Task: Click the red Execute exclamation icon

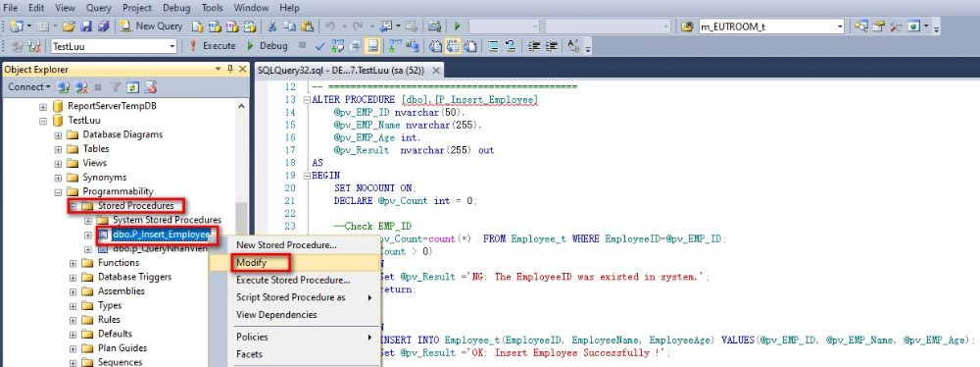Action: [x=193, y=46]
